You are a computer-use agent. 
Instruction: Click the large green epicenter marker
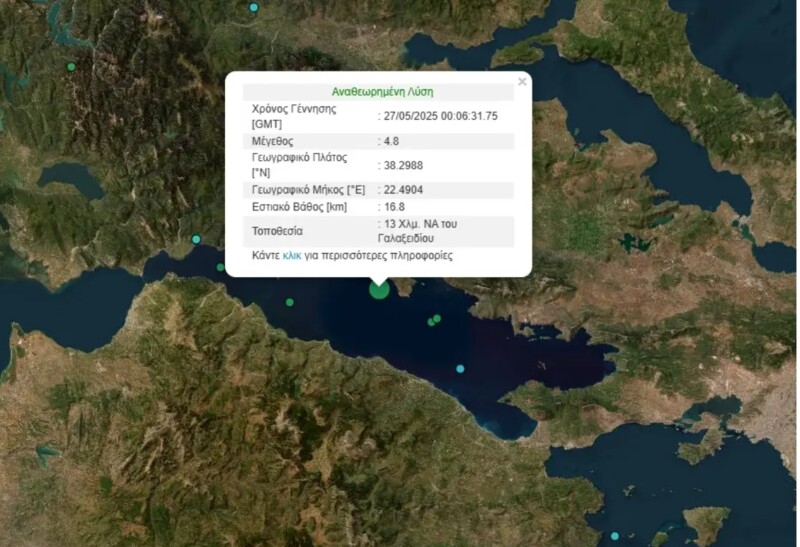coord(379,289)
